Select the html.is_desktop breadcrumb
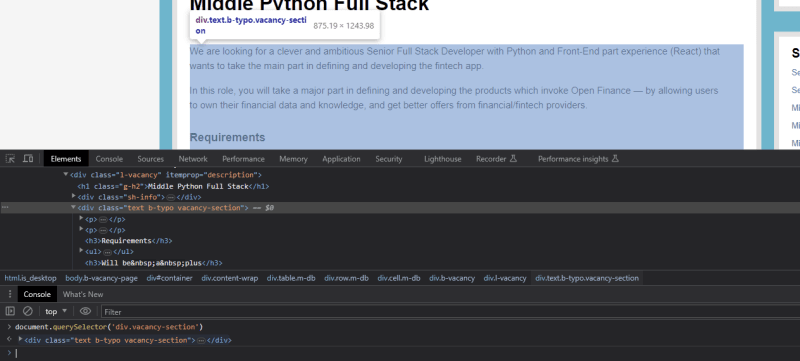 pyautogui.click(x=31, y=278)
